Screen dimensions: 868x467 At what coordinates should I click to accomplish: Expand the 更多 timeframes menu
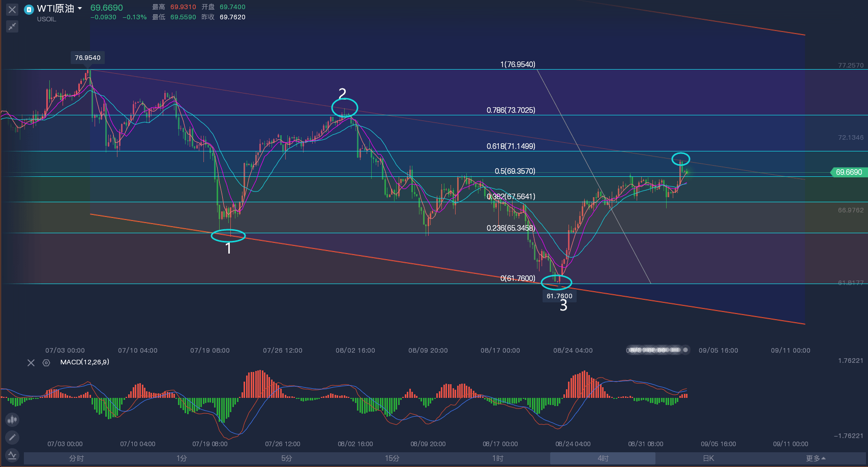pos(816,458)
